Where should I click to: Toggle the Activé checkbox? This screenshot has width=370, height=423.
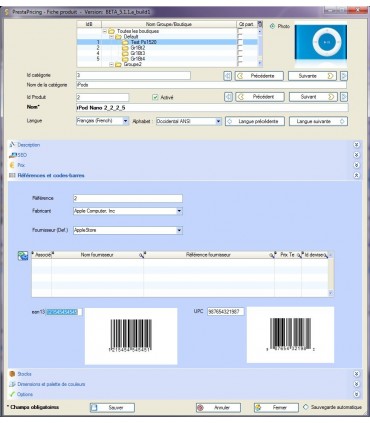155,97
